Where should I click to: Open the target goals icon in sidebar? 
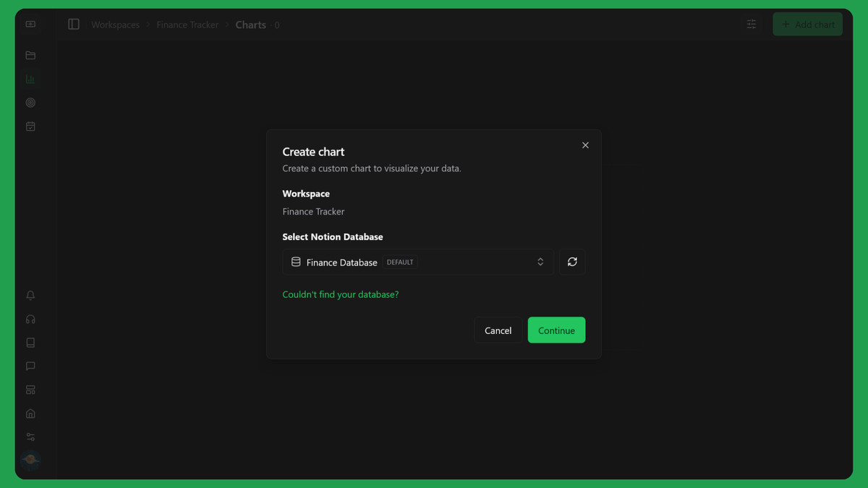[x=30, y=103]
